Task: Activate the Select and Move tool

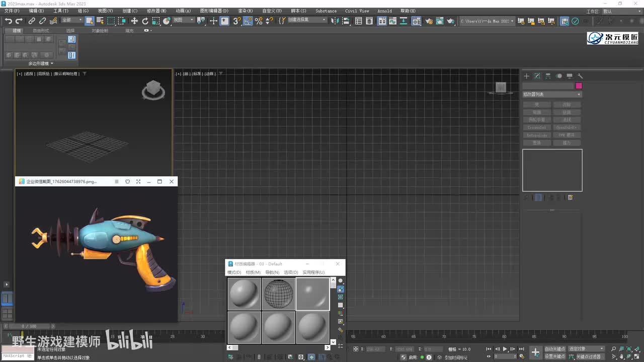Action: coord(134,21)
